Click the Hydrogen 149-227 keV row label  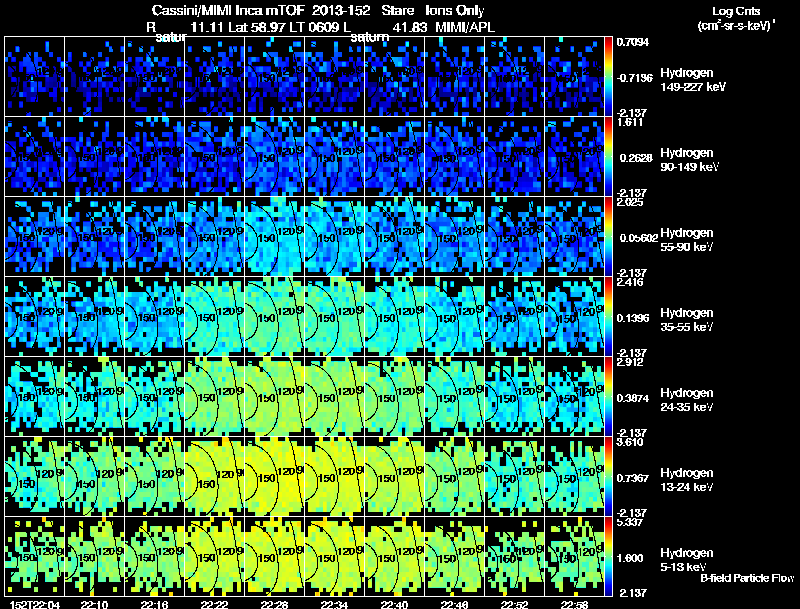[x=693, y=80]
